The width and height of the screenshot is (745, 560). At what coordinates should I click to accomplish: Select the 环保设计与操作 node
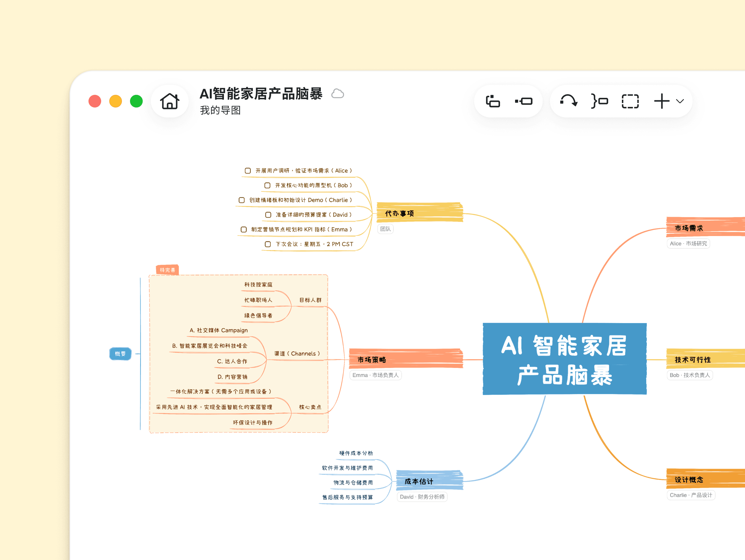(x=253, y=422)
